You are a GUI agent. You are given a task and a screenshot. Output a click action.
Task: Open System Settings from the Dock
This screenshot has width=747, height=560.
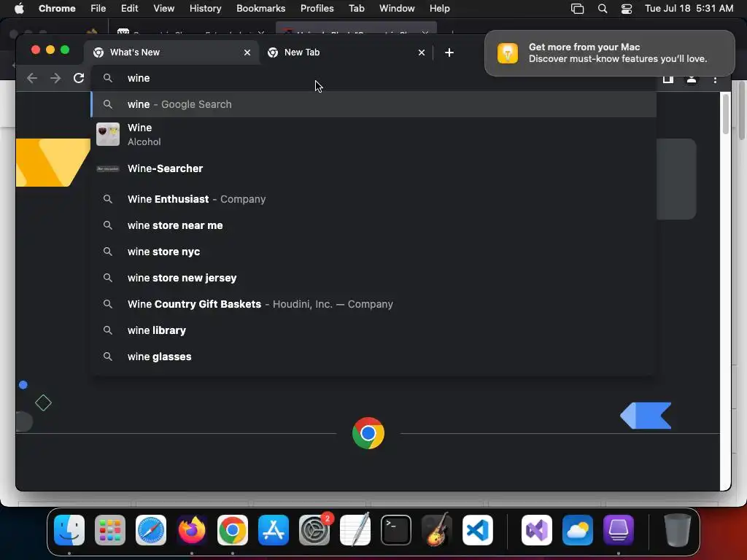pyautogui.click(x=314, y=530)
